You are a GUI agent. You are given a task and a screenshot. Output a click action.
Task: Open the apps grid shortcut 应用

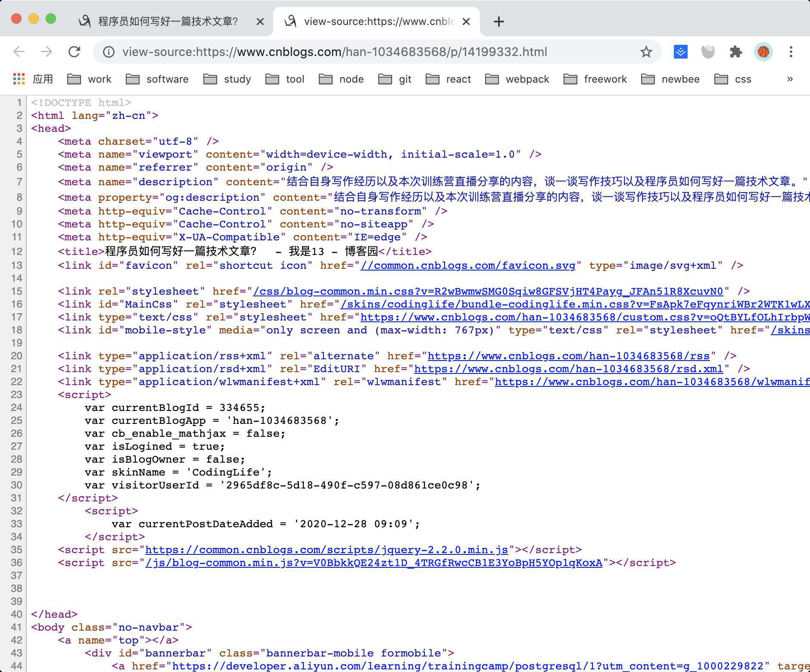[x=33, y=79]
